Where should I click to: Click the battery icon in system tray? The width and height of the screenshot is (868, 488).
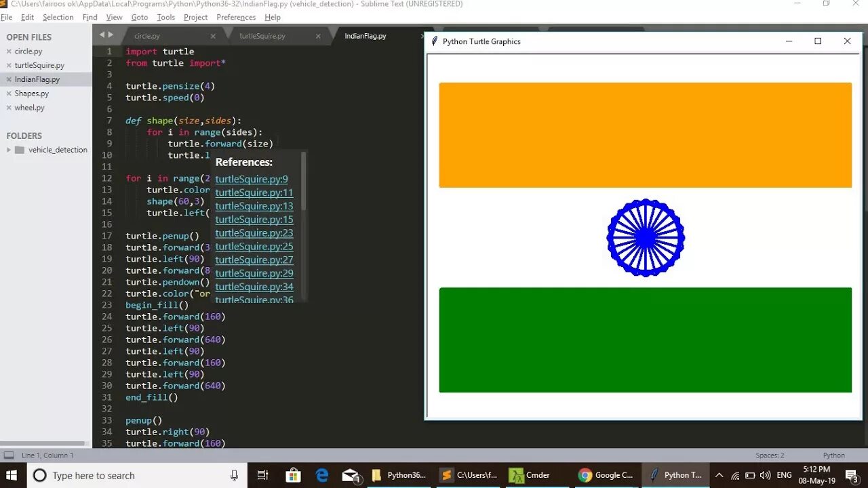click(750, 475)
